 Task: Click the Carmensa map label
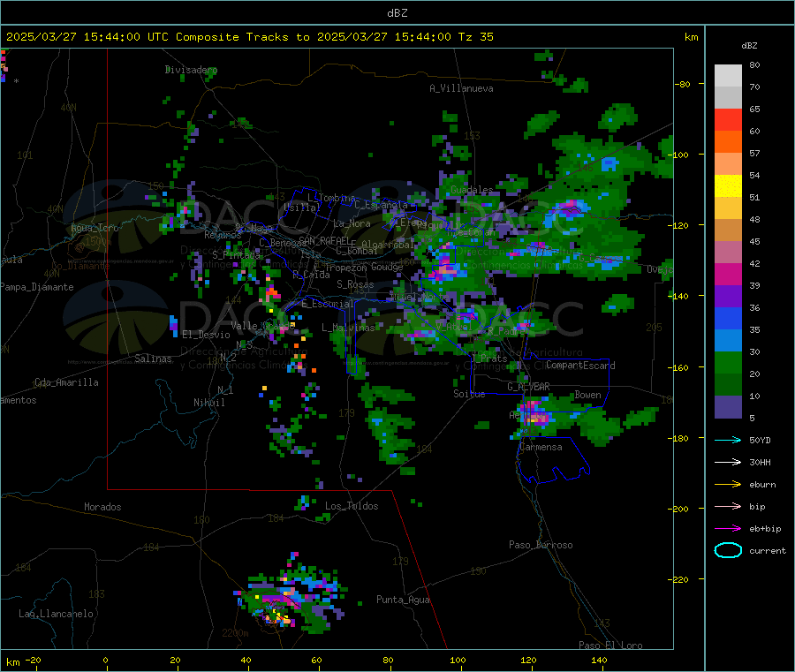[x=541, y=447]
